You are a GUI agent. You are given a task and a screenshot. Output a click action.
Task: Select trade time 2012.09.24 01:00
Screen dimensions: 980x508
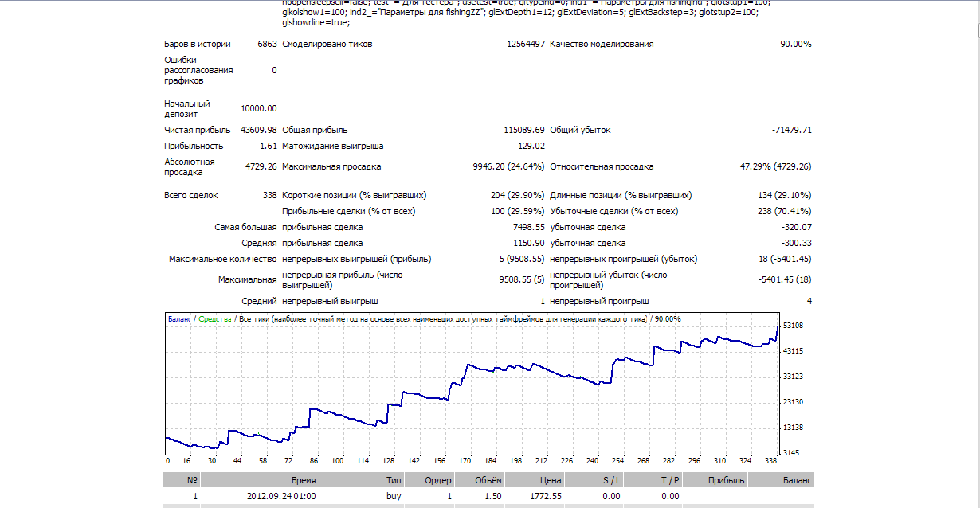(281, 496)
